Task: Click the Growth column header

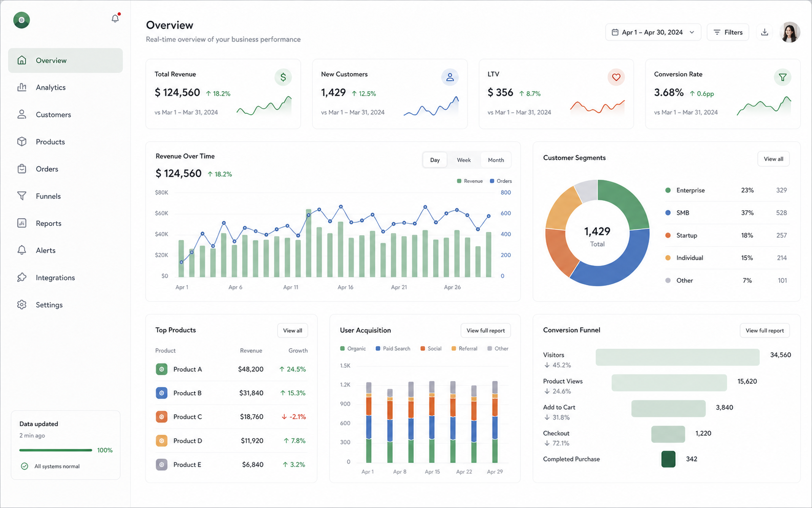Action: [298, 351]
